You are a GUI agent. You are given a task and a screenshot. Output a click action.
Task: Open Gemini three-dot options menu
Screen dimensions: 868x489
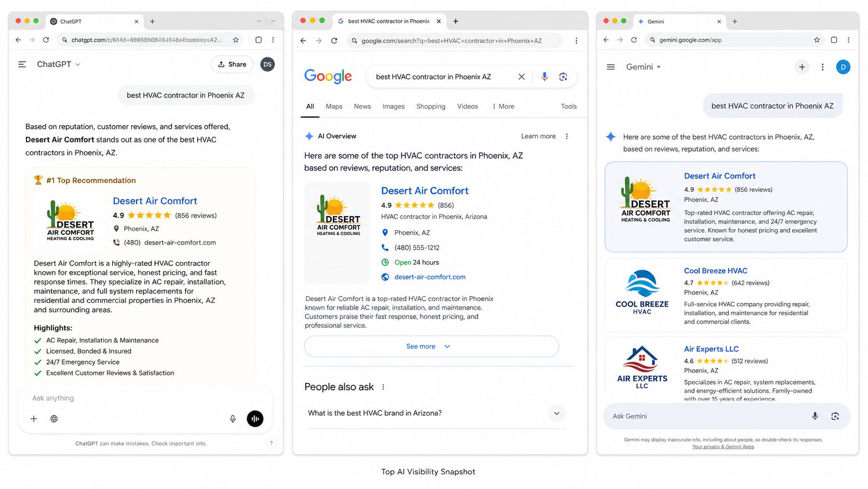822,67
